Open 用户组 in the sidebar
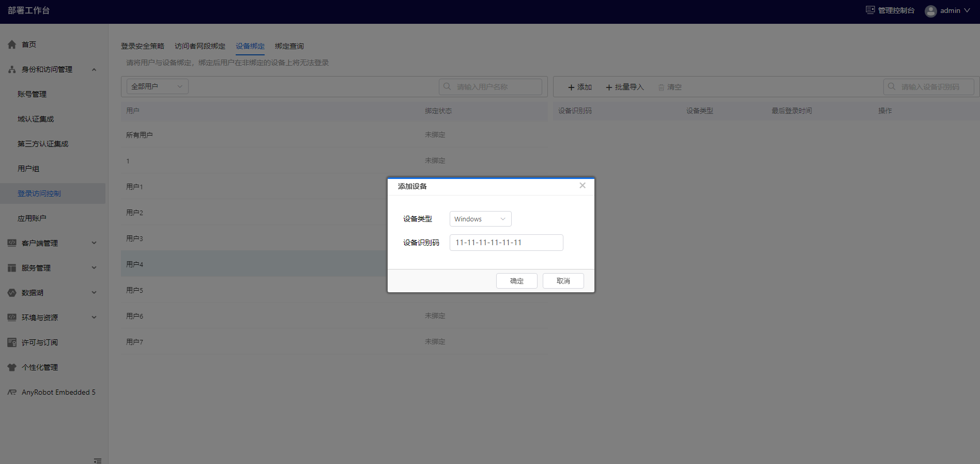Image resolution: width=980 pixels, height=464 pixels. 28,169
